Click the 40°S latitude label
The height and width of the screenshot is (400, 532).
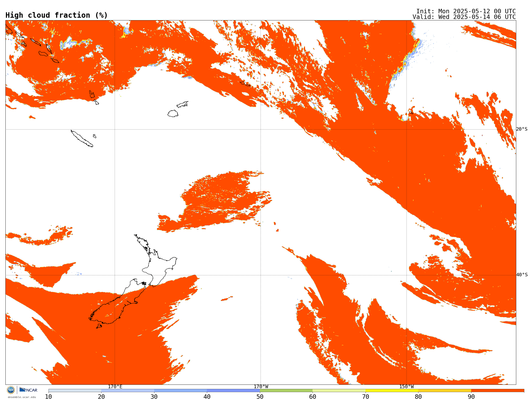(x=522, y=275)
